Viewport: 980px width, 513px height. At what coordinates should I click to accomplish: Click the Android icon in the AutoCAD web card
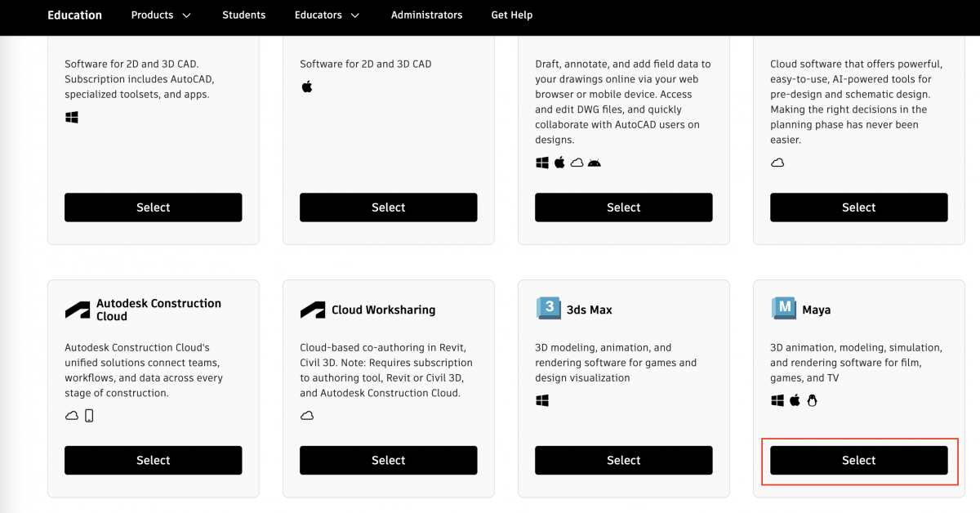pyautogui.click(x=594, y=163)
